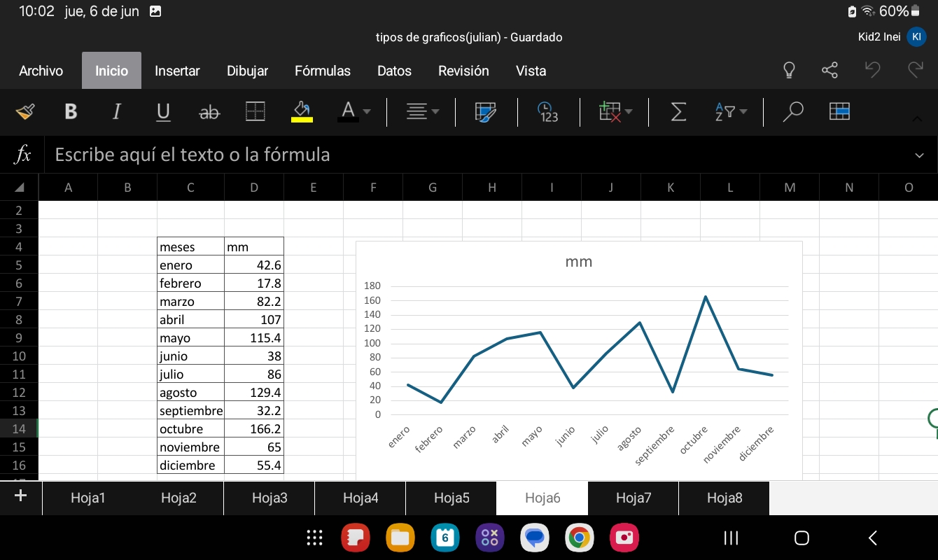Tap the lightbulb help icon
Image resolution: width=938 pixels, height=560 pixels.
tap(789, 70)
